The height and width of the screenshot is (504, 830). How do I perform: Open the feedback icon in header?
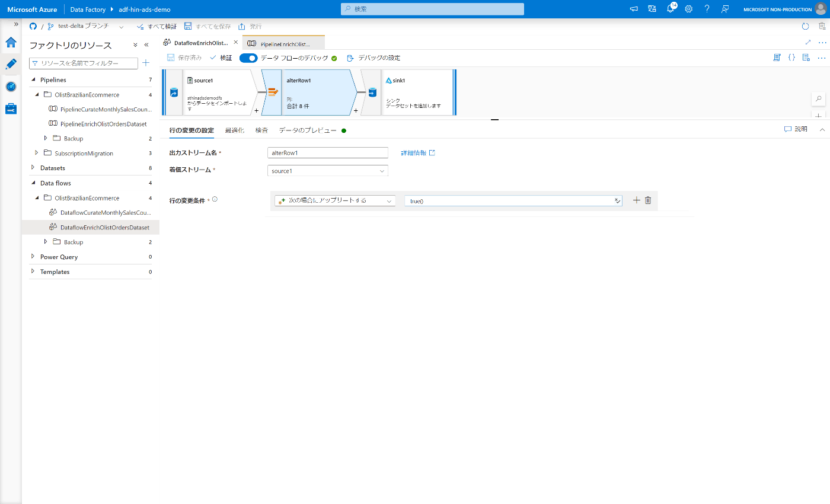(724, 9)
